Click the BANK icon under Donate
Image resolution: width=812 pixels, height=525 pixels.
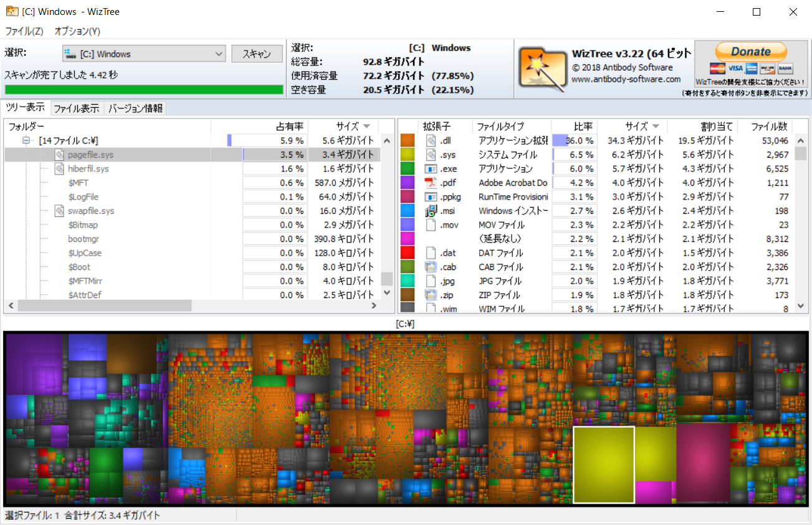[785, 69]
